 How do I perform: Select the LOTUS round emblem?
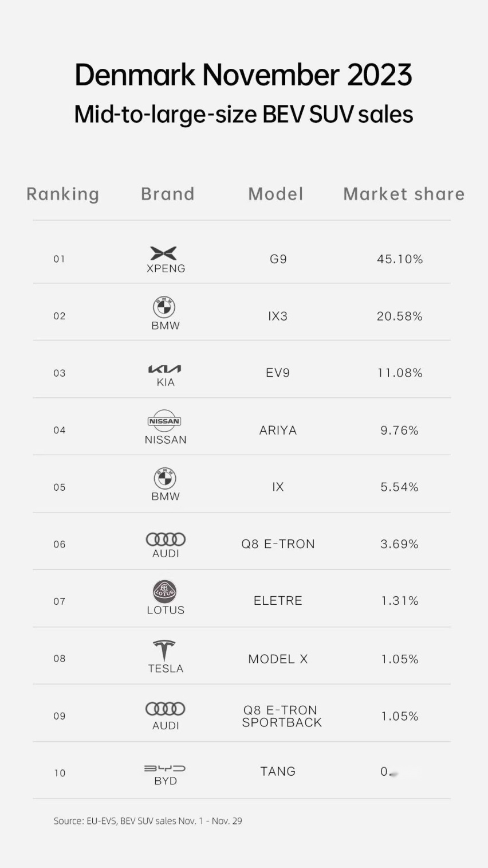coord(164,591)
